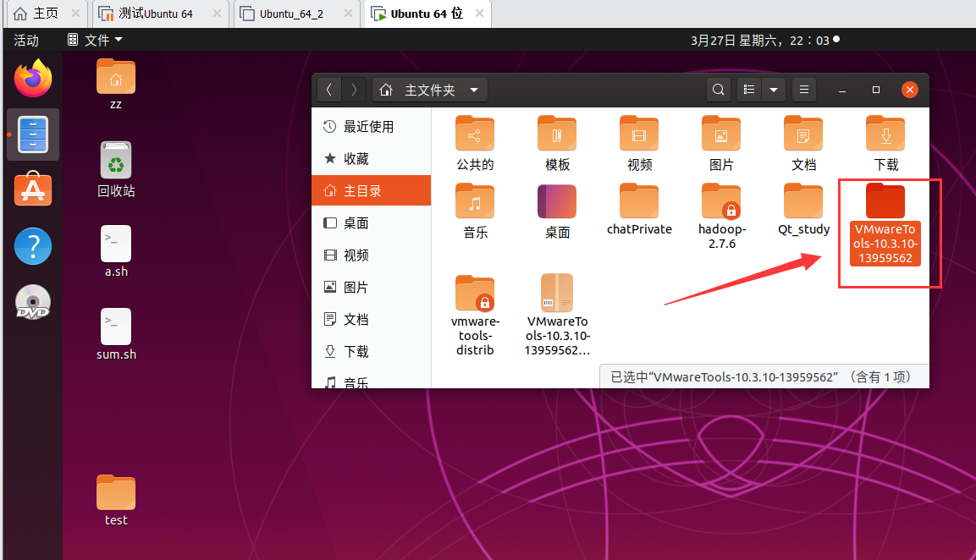Minimize the Files window
Image resolution: width=976 pixels, height=560 pixels.
tap(842, 91)
